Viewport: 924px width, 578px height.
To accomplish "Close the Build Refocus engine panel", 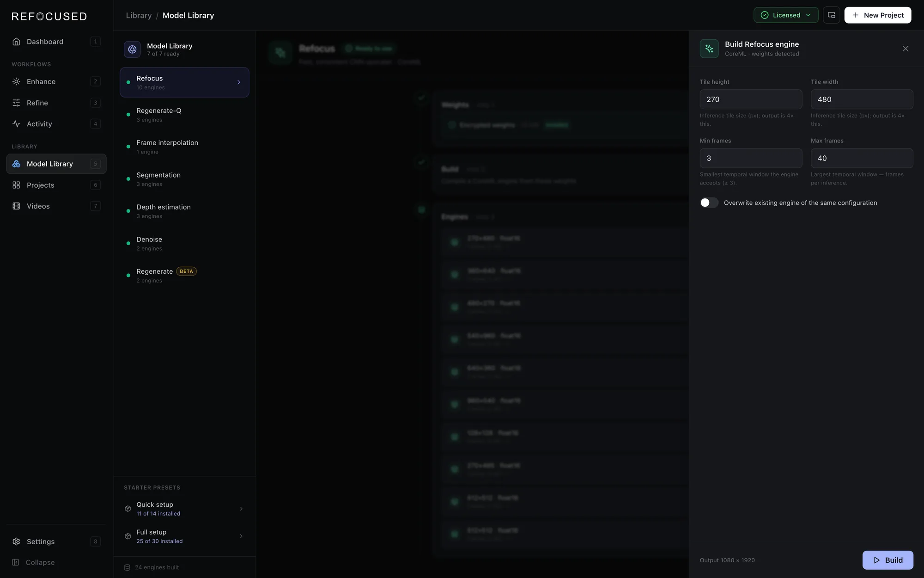I will [906, 49].
